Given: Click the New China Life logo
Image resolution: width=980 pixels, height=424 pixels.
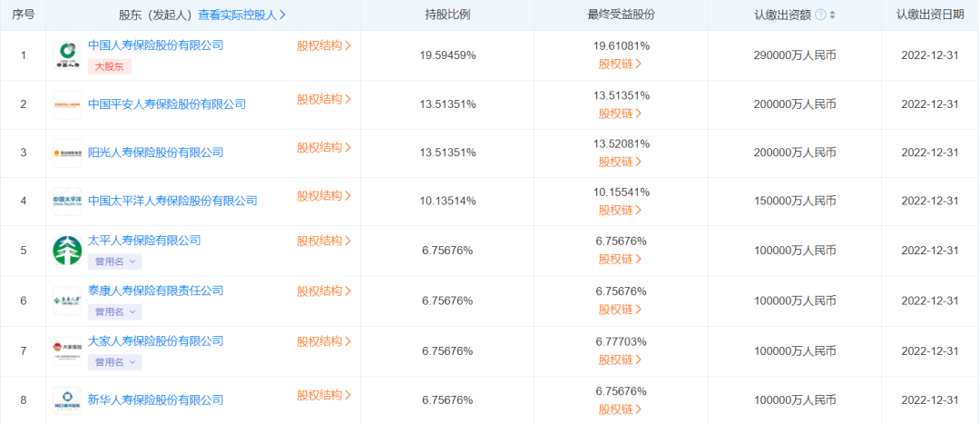Looking at the screenshot, I should click(x=67, y=399).
